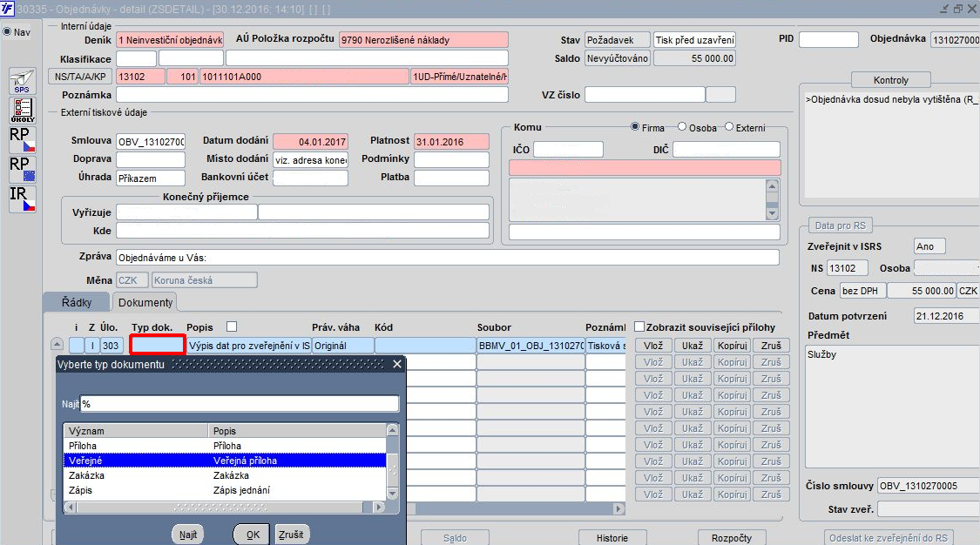Click the DIČ input field
This screenshot has width=980, height=545.
pyautogui.click(x=727, y=149)
